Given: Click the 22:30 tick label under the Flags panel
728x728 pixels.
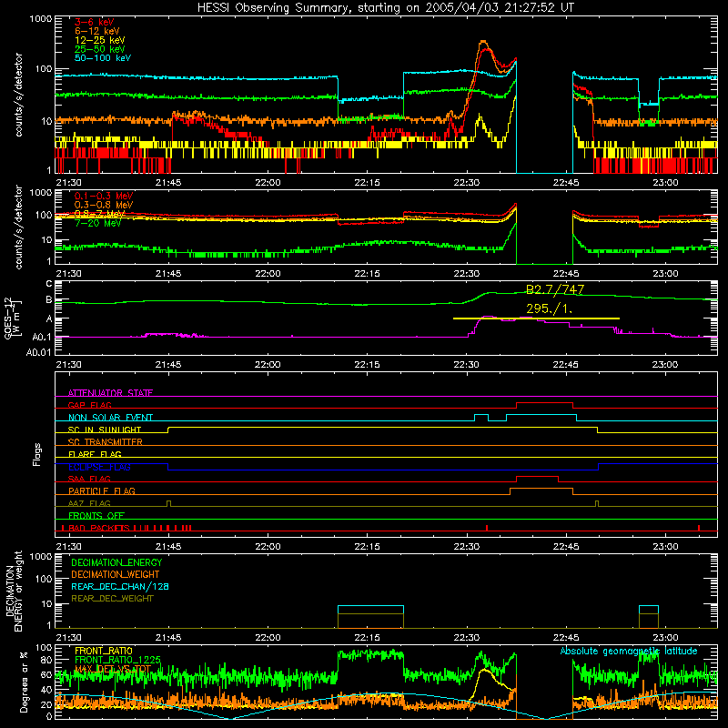Looking at the screenshot, I should point(466,547).
